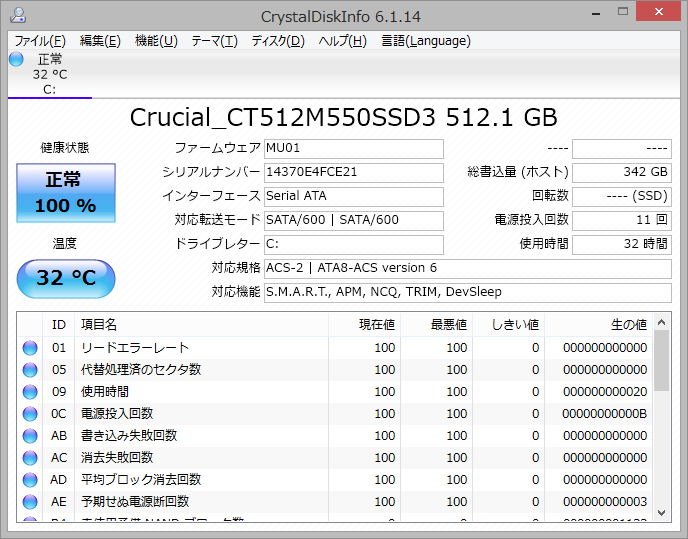The width and height of the screenshot is (688, 539).
Task: Click the status icon for 消去失敗回数 row
Action: point(30,458)
